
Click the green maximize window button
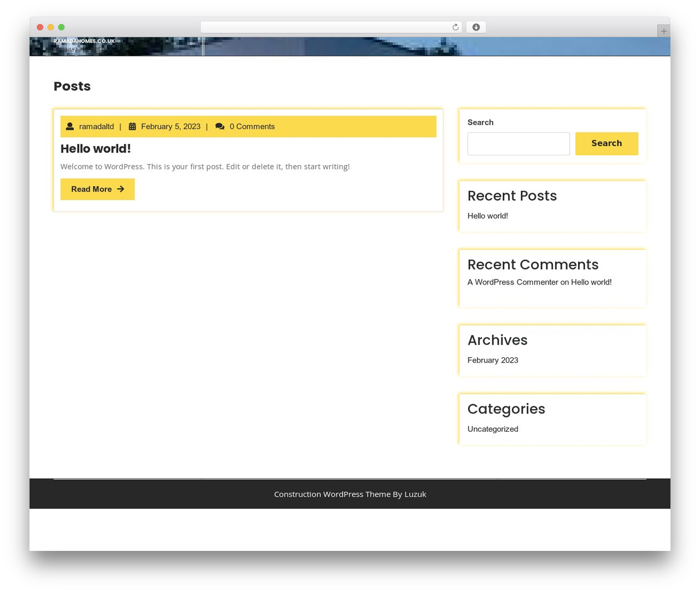pos(61,27)
